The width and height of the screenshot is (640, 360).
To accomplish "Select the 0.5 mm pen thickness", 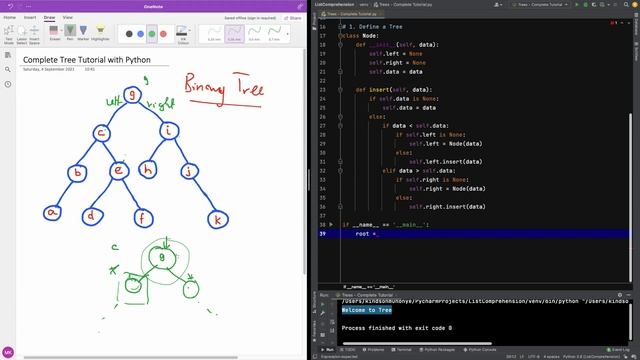I will click(x=254, y=34).
